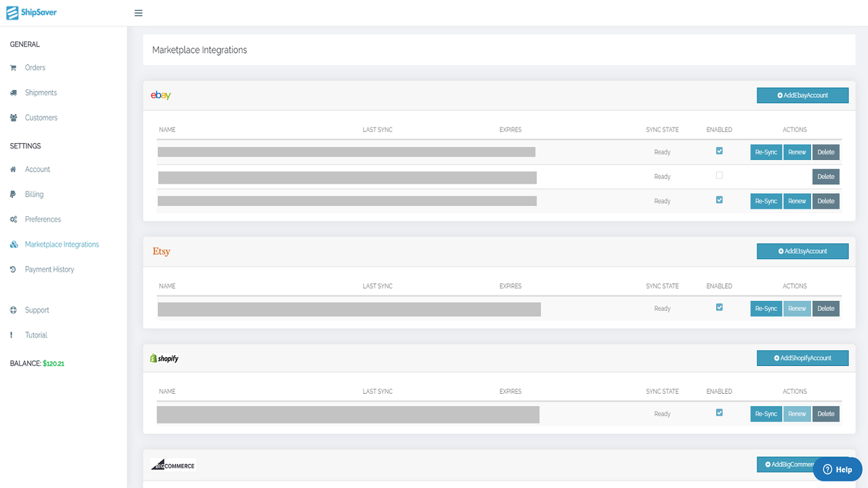Go to Shipments in sidebar

coord(41,93)
